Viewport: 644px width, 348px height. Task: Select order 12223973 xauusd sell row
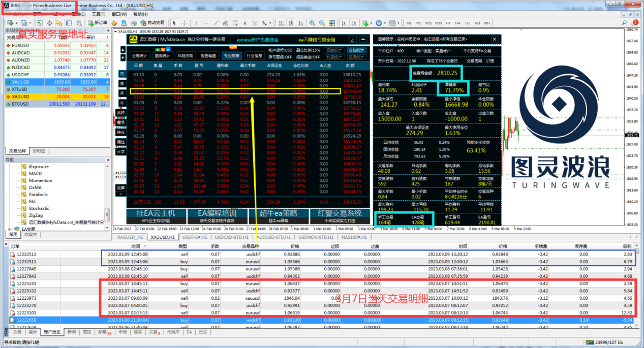click(x=322, y=298)
